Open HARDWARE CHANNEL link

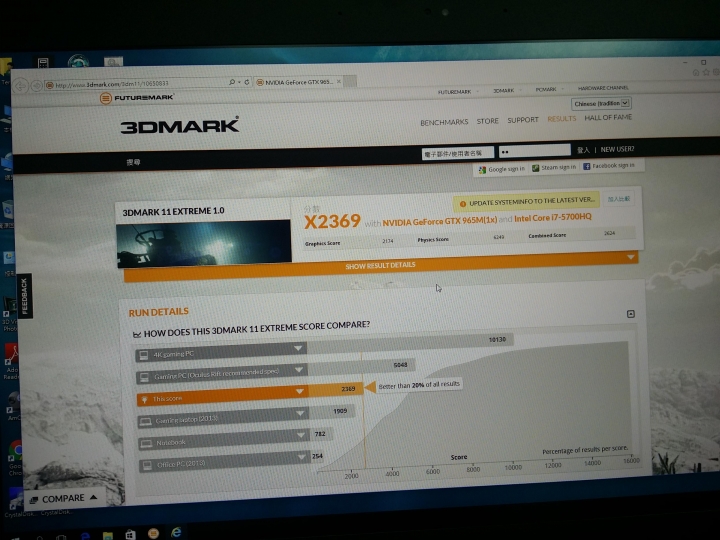pos(603,88)
